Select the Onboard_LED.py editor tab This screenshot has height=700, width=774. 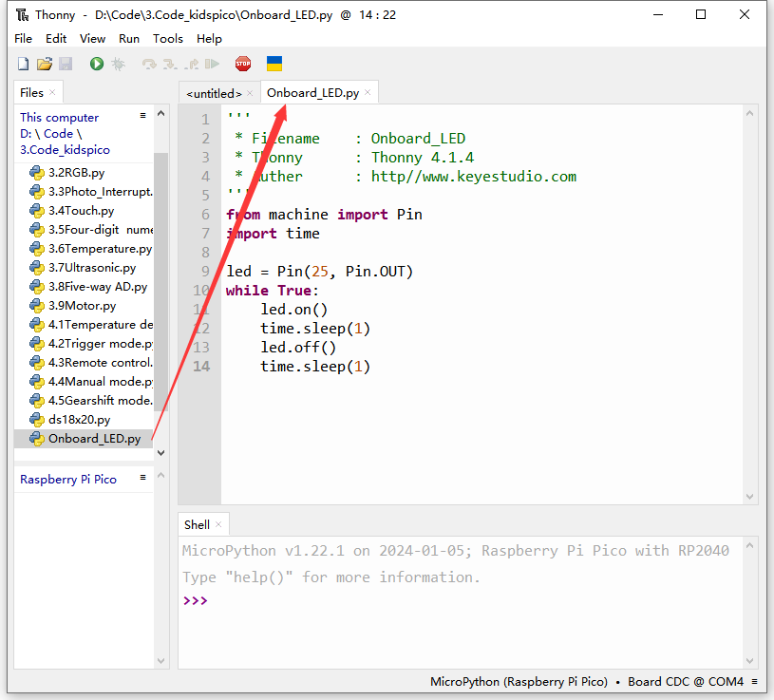tap(313, 93)
